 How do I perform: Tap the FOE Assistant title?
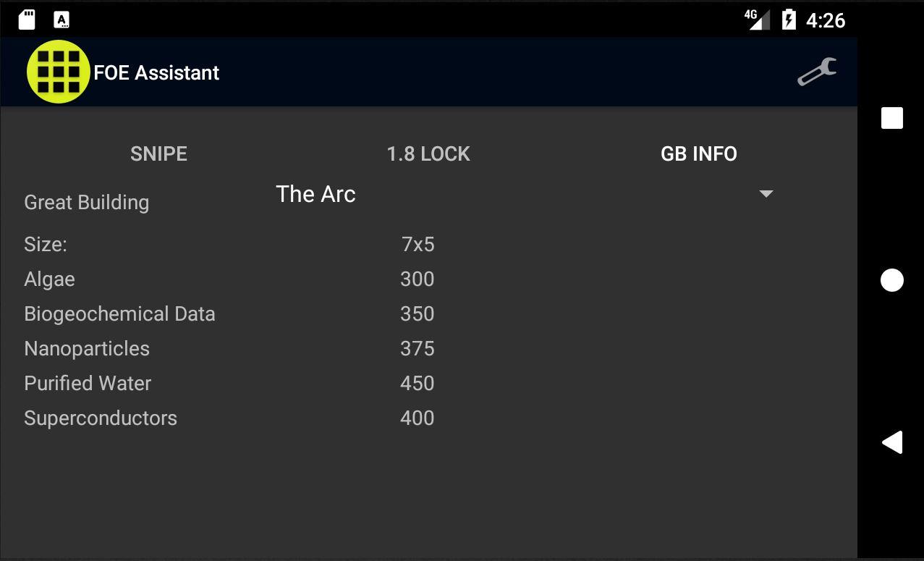click(156, 72)
